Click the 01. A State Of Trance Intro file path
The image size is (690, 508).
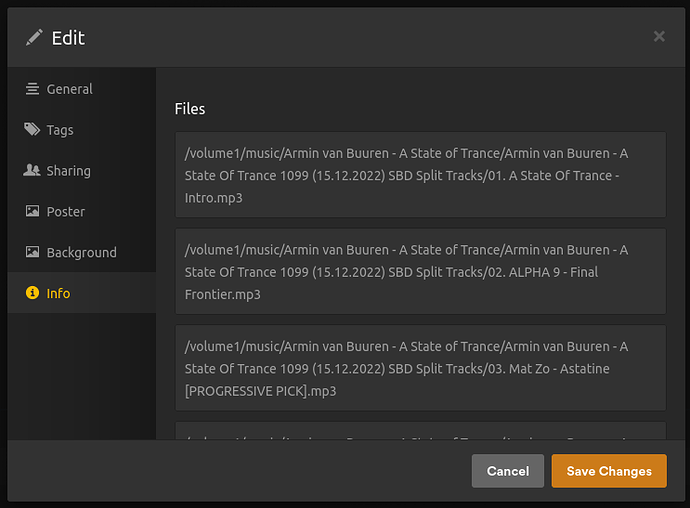click(420, 175)
